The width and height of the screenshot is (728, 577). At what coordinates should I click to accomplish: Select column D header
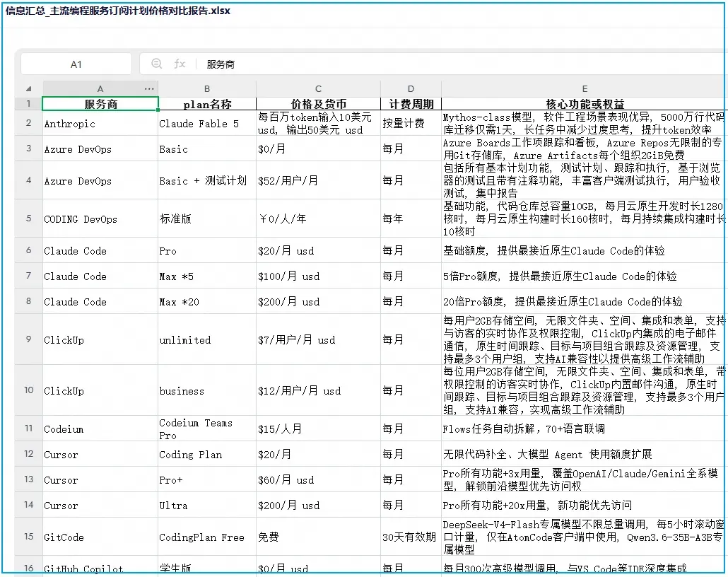pos(411,88)
